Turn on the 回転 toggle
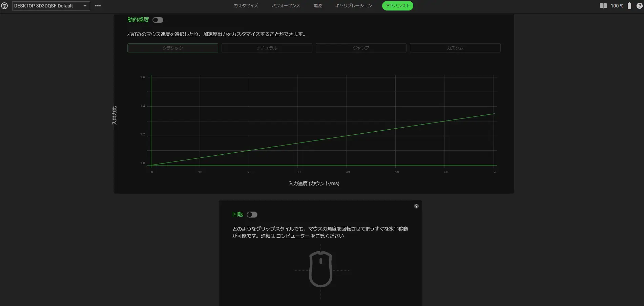This screenshot has height=306, width=644. 252,215
